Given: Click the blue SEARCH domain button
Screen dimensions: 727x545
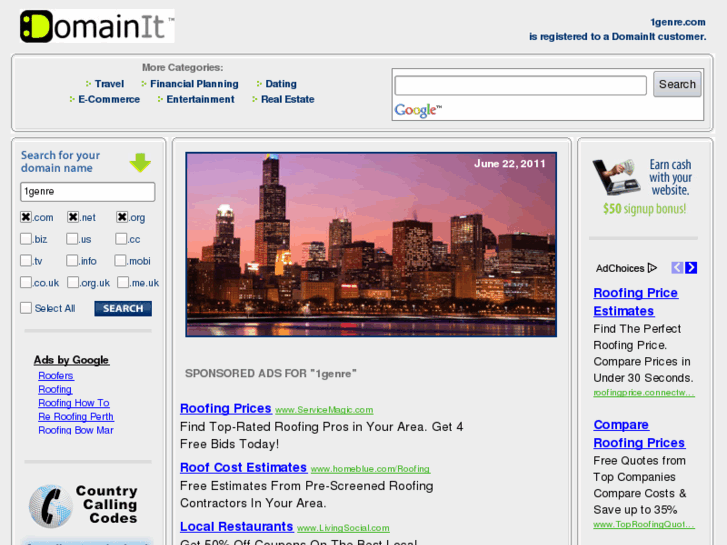Looking at the screenshot, I should pos(123,308).
